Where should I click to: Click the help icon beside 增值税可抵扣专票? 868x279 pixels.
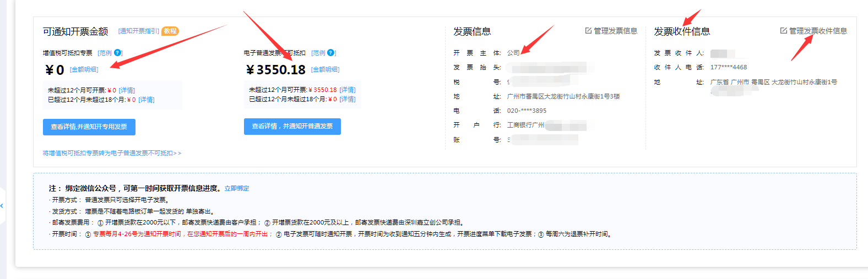(x=117, y=53)
